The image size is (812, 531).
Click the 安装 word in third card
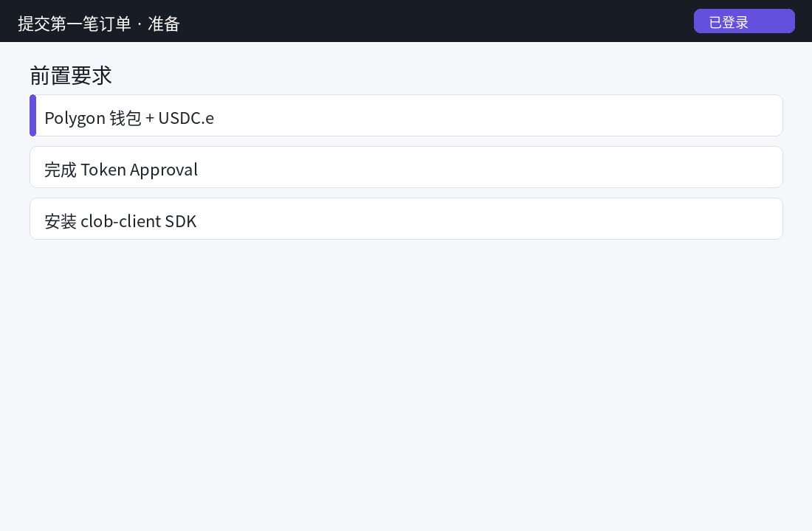pos(61,221)
